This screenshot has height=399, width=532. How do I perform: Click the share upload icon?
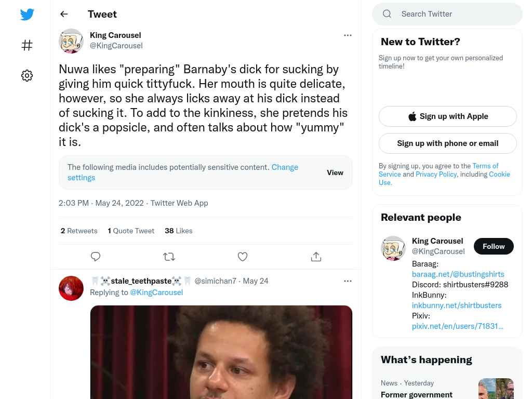tap(316, 257)
